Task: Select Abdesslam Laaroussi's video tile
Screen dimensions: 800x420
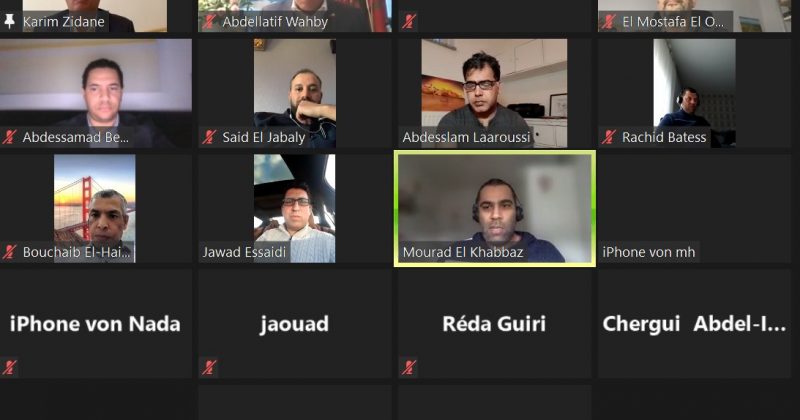Action: (494, 93)
